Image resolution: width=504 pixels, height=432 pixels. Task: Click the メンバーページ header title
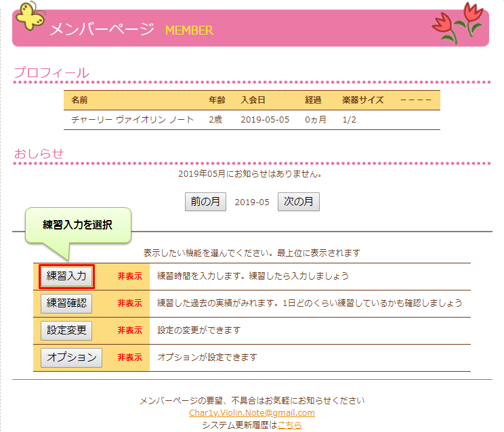point(102,30)
